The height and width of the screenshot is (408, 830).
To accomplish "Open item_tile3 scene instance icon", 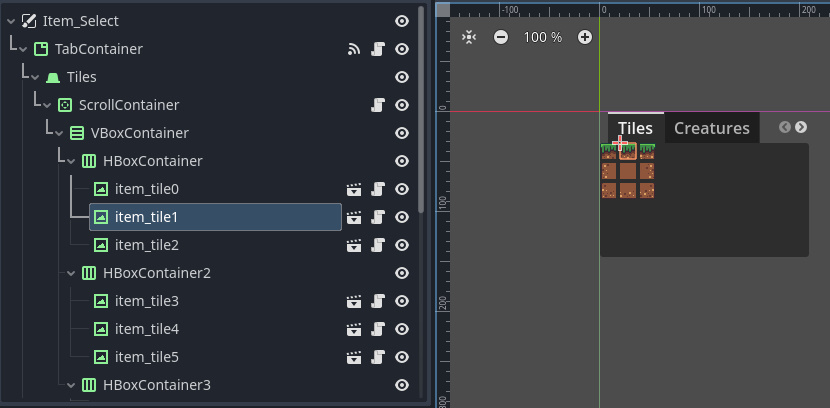I will 354,302.
